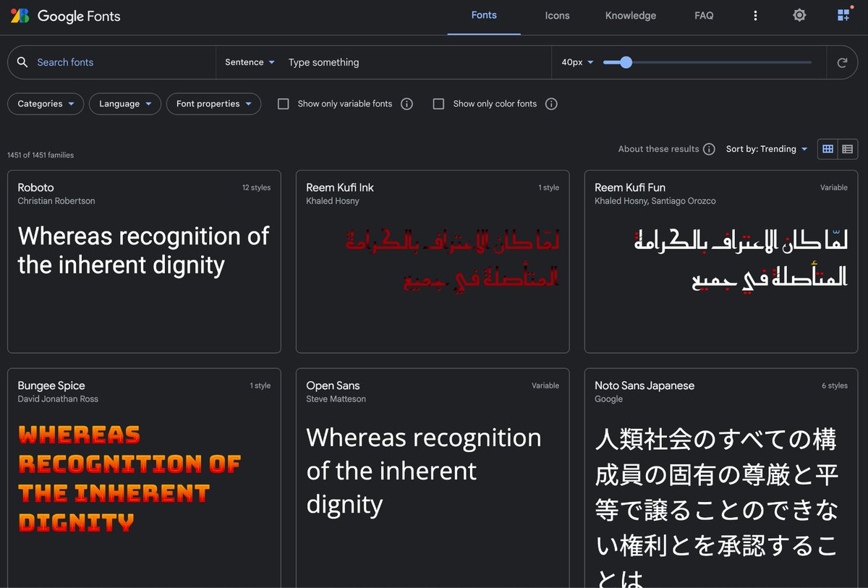Enable Show only color fonts checkbox
The width and height of the screenshot is (868, 588).
(438, 104)
